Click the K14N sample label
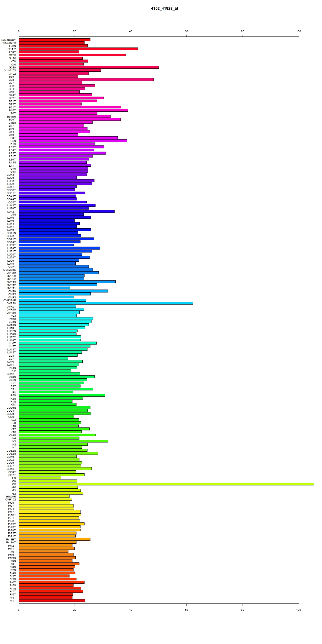322x644 pixels. [12, 435]
